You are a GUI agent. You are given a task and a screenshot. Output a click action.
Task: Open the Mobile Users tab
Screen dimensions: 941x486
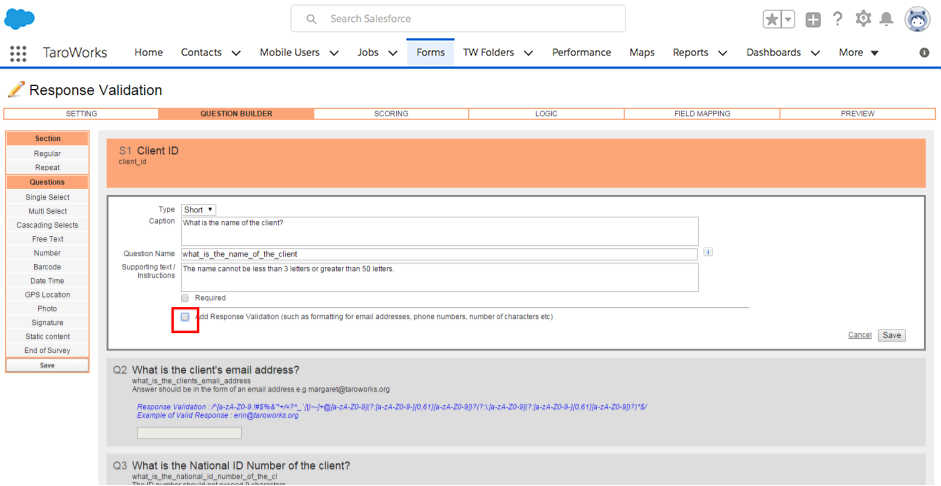289,52
